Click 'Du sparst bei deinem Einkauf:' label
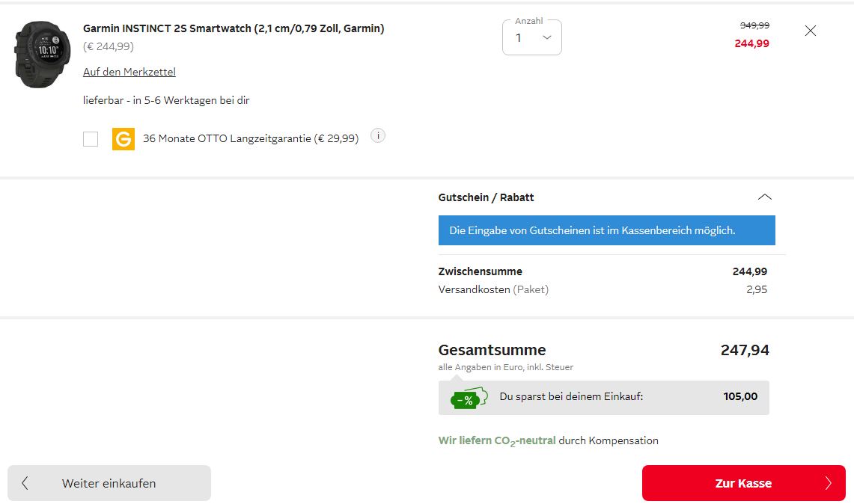854x504 pixels. [x=571, y=397]
